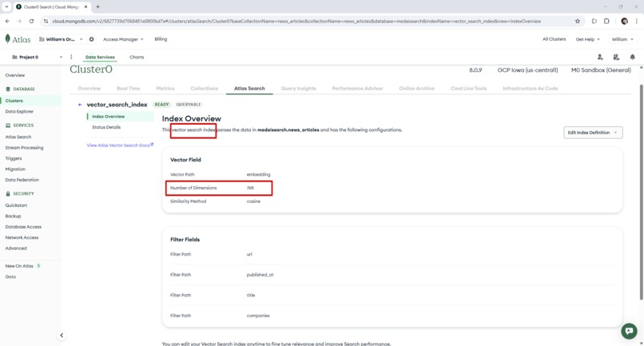Select Status Details in side menu

(x=106, y=127)
